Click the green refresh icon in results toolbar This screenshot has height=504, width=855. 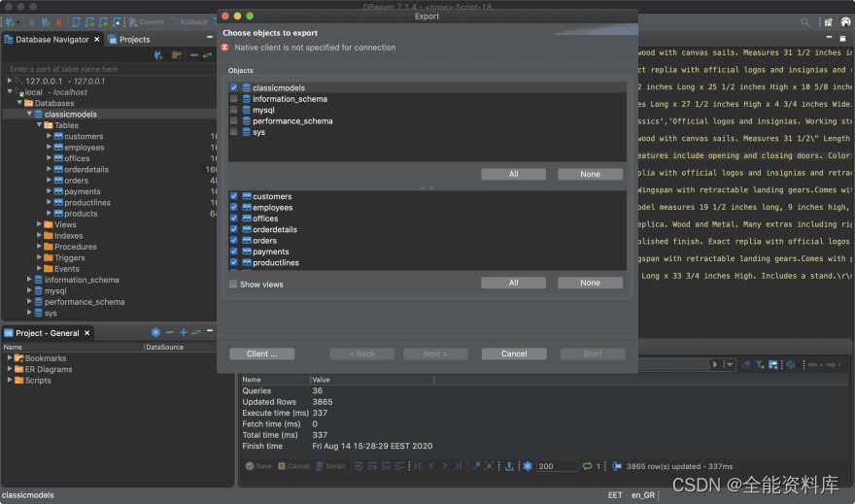587,466
